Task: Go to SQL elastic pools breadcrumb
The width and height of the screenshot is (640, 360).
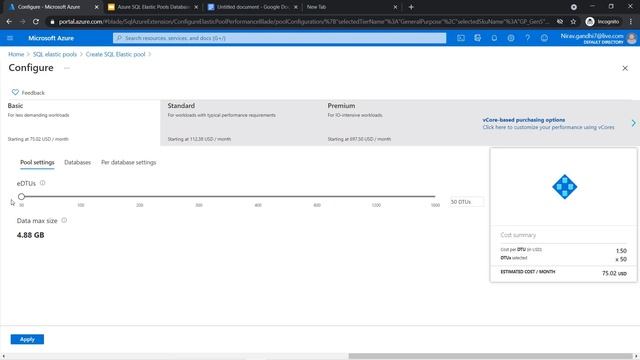Action: coord(55,54)
